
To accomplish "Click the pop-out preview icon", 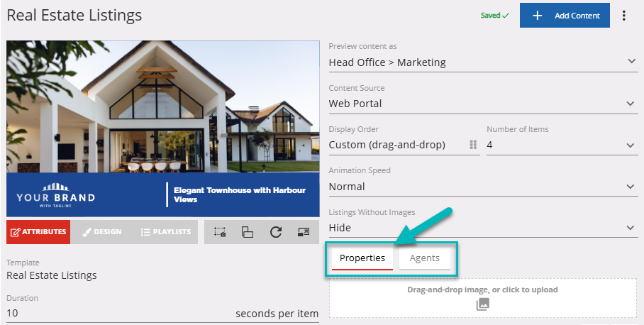I will tap(304, 232).
